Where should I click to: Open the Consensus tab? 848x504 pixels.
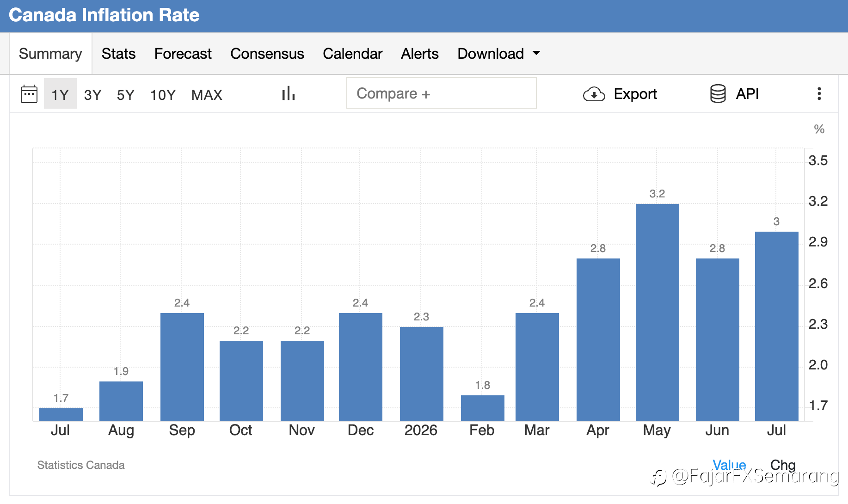267,54
